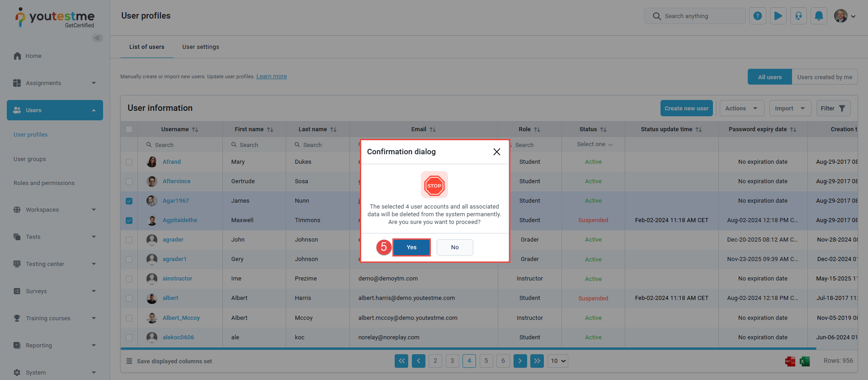Click No to cancel deletion
This screenshot has width=868, height=380.
pos(455,247)
